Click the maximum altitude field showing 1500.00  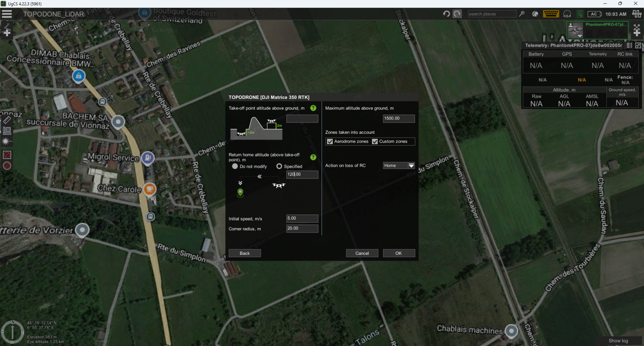399,118
